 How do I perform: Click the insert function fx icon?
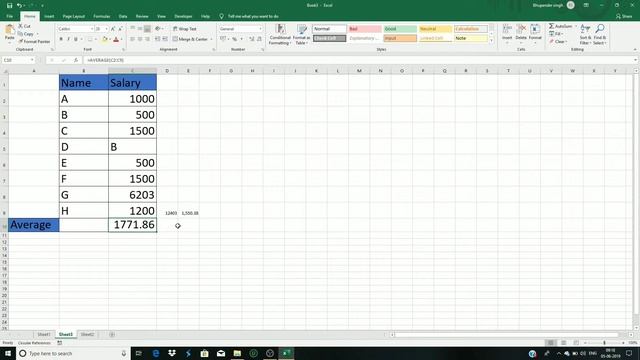[76, 60]
